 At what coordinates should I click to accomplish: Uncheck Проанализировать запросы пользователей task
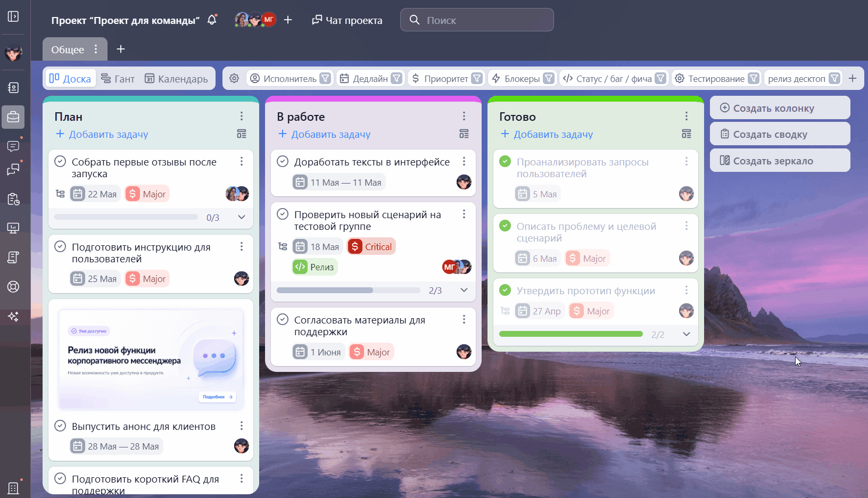(505, 161)
